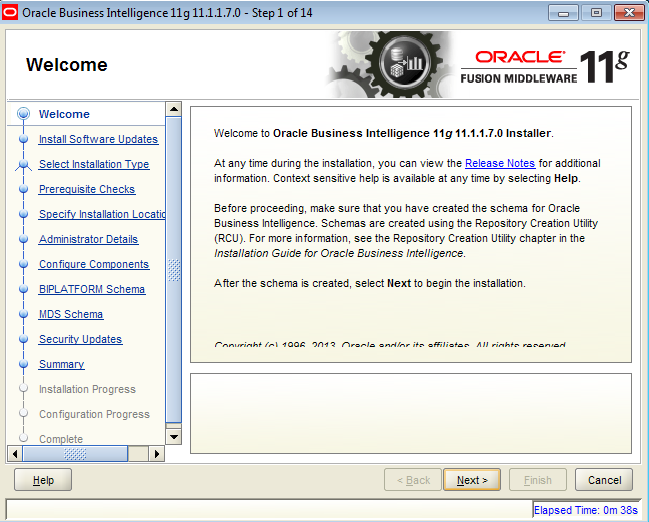Click the step list scroll right arrow

156,454
